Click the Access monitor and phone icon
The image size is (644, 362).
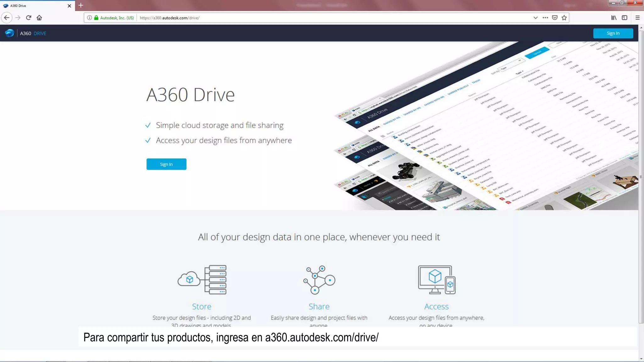tap(436, 280)
